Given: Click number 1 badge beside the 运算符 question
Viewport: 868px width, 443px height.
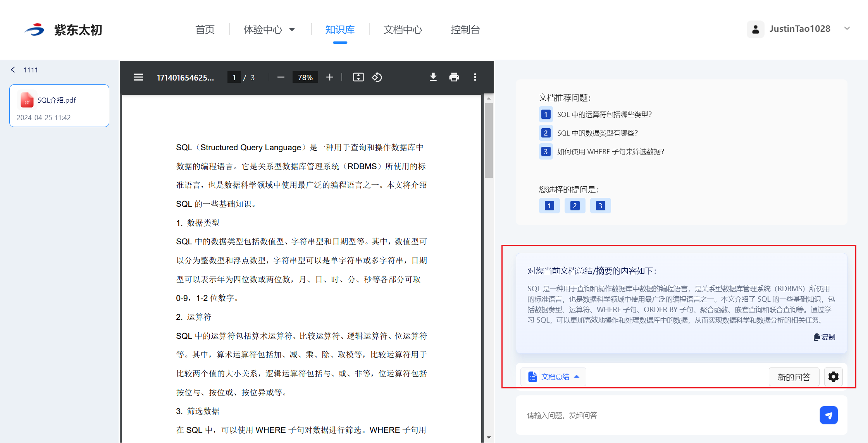Looking at the screenshot, I should click(546, 115).
